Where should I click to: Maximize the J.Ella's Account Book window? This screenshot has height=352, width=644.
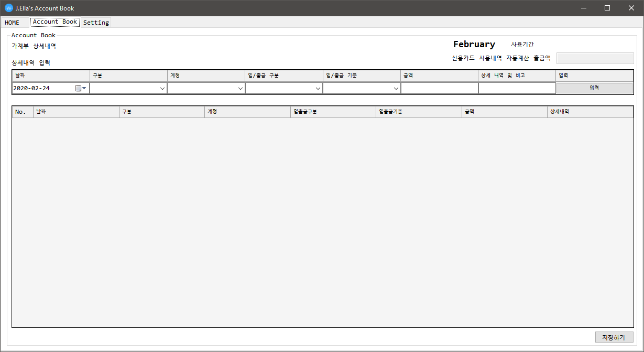[x=607, y=8]
